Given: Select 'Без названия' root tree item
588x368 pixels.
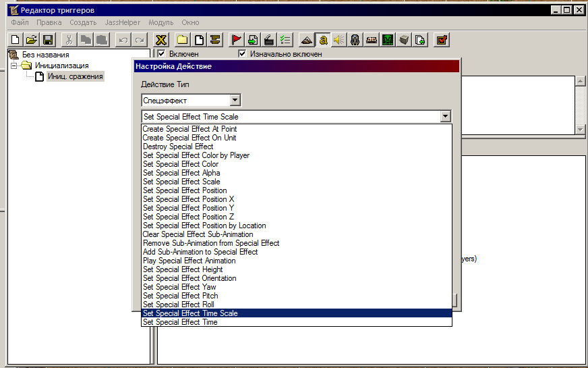Looking at the screenshot, I should pos(45,55).
